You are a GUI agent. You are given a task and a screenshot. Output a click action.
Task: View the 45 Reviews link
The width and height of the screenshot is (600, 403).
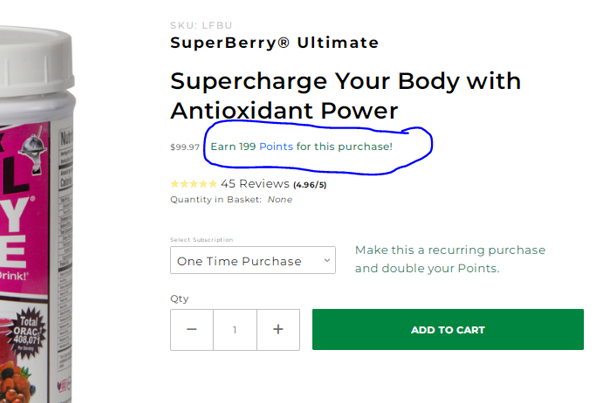coord(255,184)
